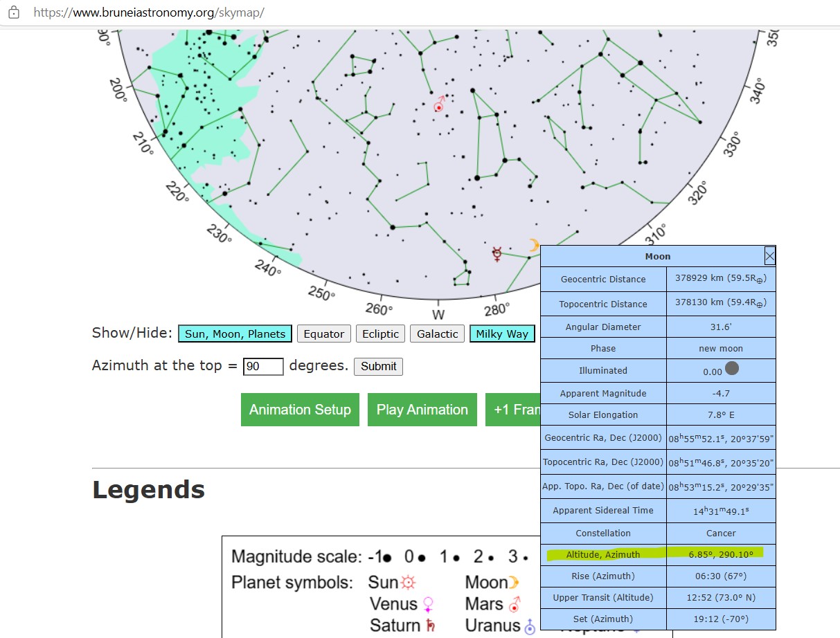Screen dimensions: 840x638
Task: Click the gray new moon illumination circle
Action: point(731,369)
